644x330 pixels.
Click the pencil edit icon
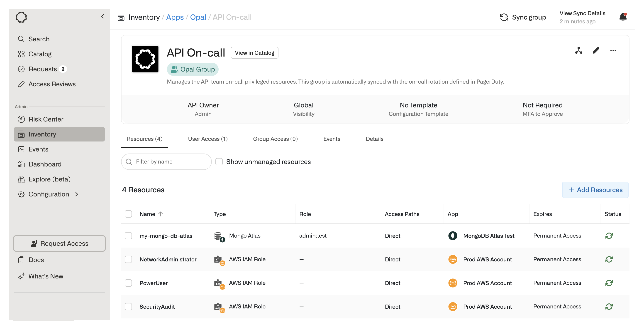(596, 51)
